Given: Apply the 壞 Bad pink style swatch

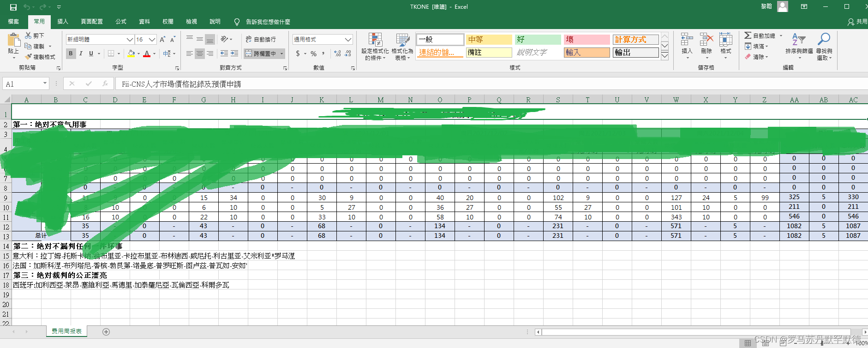Looking at the screenshot, I should click(x=587, y=40).
